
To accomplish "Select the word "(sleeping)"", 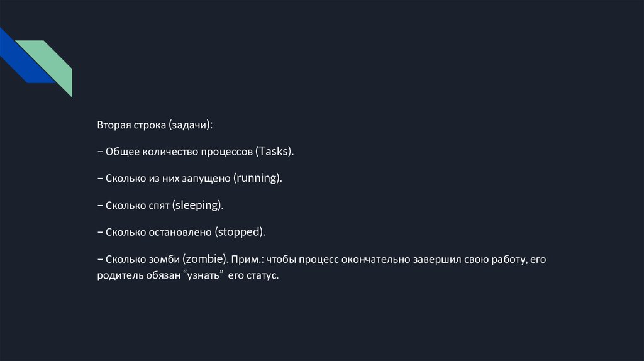I will [198, 205].
